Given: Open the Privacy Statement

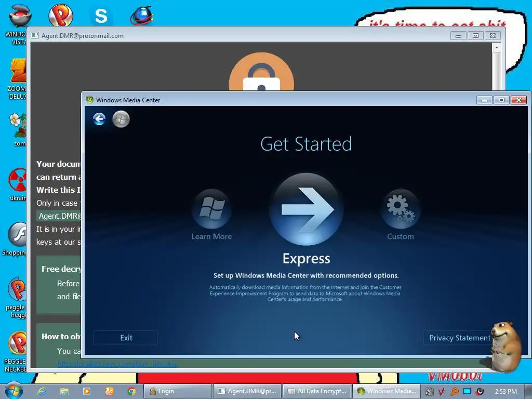Looking at the screenshot, I should pyautogui.click(x=459, y=338).
